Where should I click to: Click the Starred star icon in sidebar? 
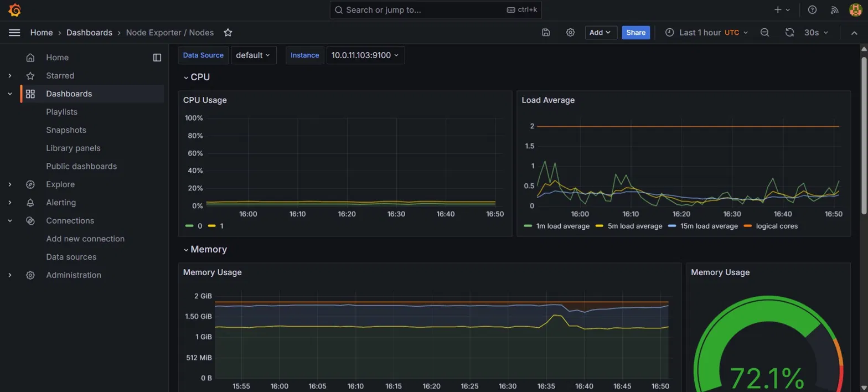(x=30, y=76)
